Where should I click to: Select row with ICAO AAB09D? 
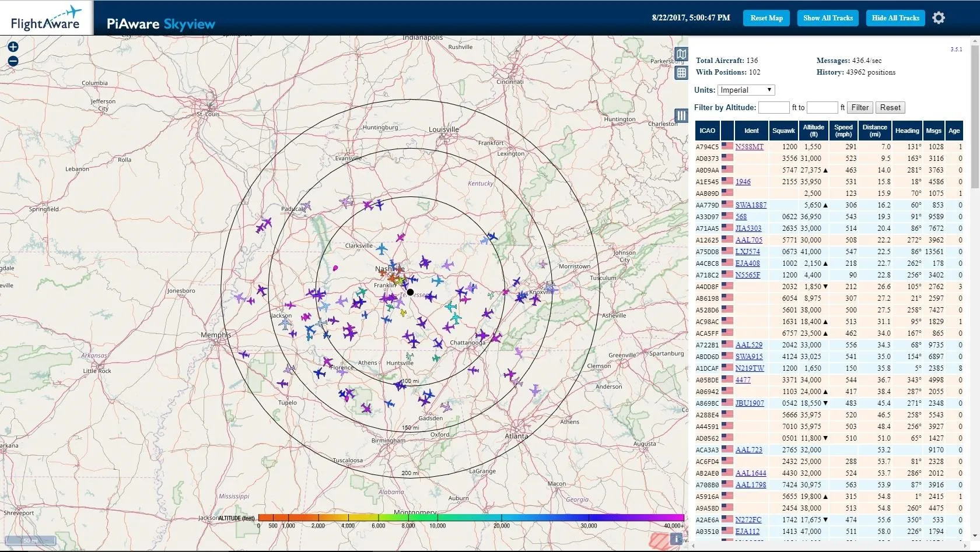(x=829, y=194)
